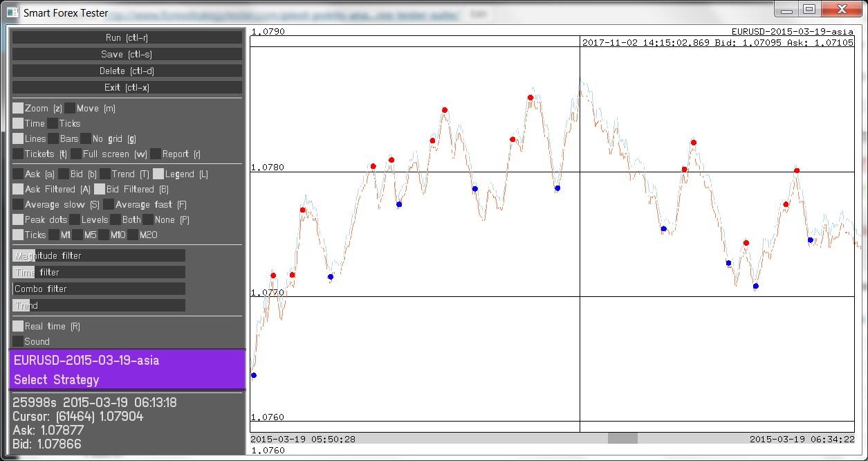Click the chart horizontal scrollbar thumb
Screen dimensions: 868x461
[x=622, y=439]
